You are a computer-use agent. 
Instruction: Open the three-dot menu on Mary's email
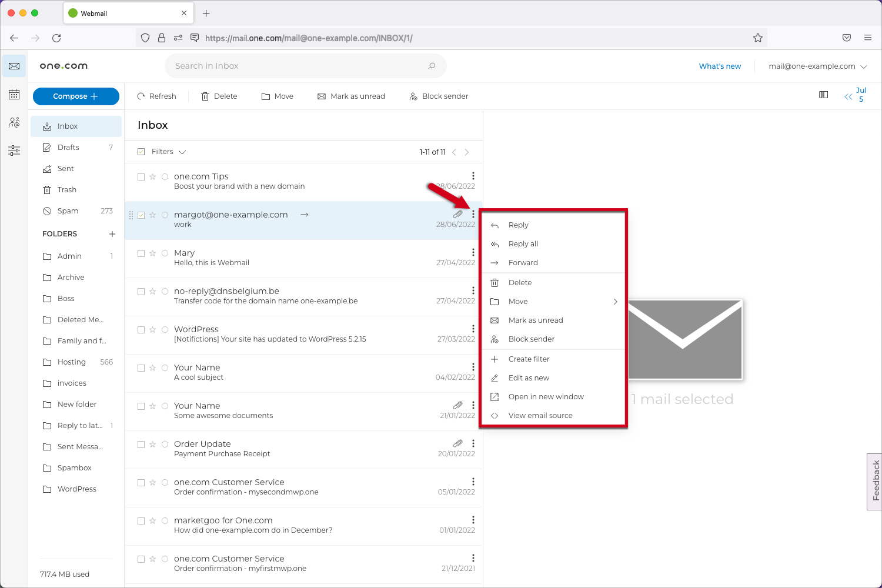point(473,252)
